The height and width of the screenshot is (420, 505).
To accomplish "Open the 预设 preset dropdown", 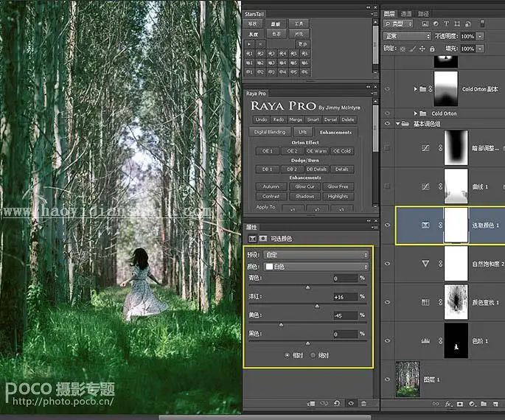I will pyautogui.click(x=316, y=254).
